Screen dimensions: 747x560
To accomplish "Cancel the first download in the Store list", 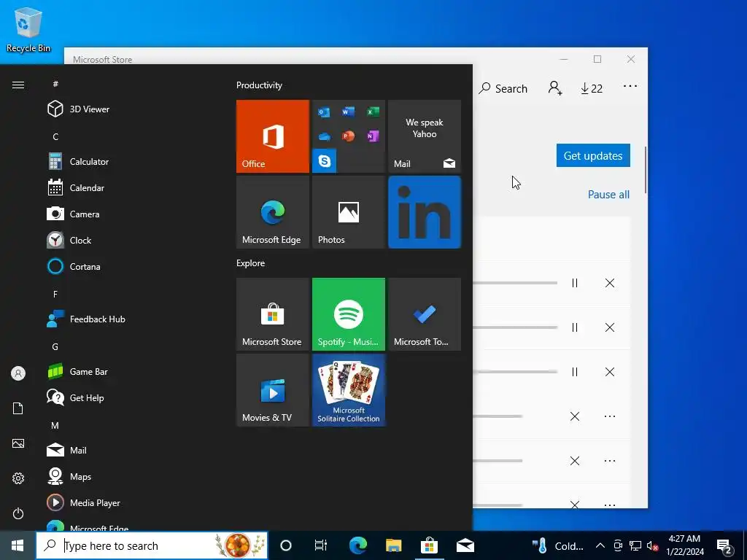I will coord(610,283).
